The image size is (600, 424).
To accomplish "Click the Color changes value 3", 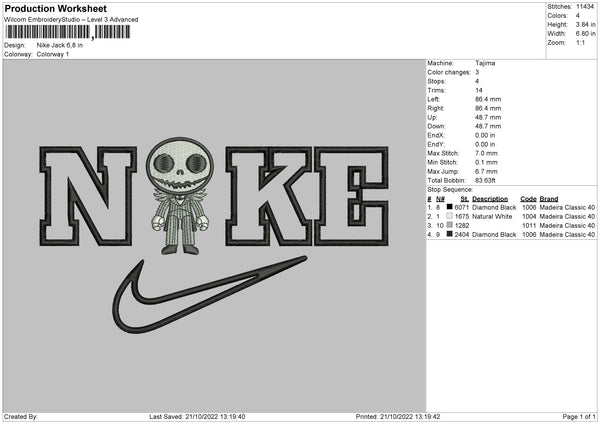I will click(477, 72).
